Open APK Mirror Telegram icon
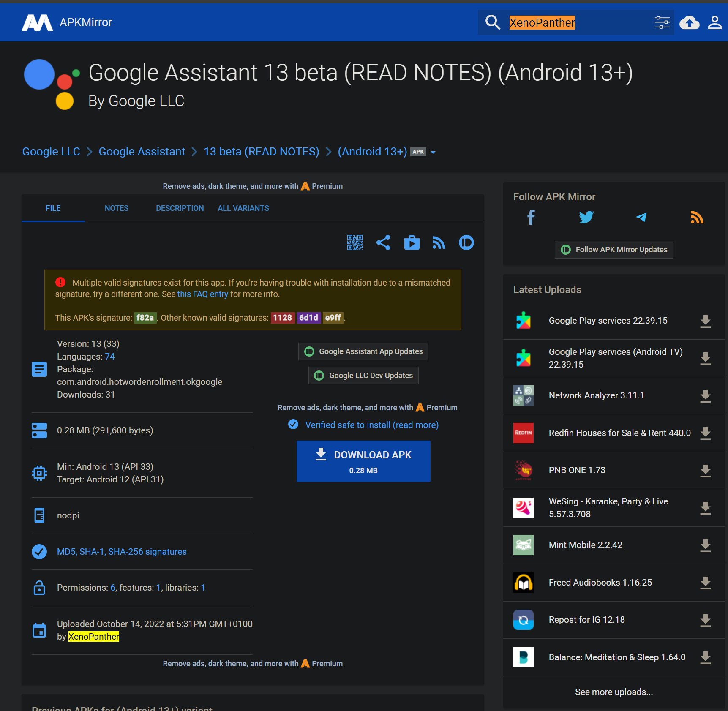 641,217
